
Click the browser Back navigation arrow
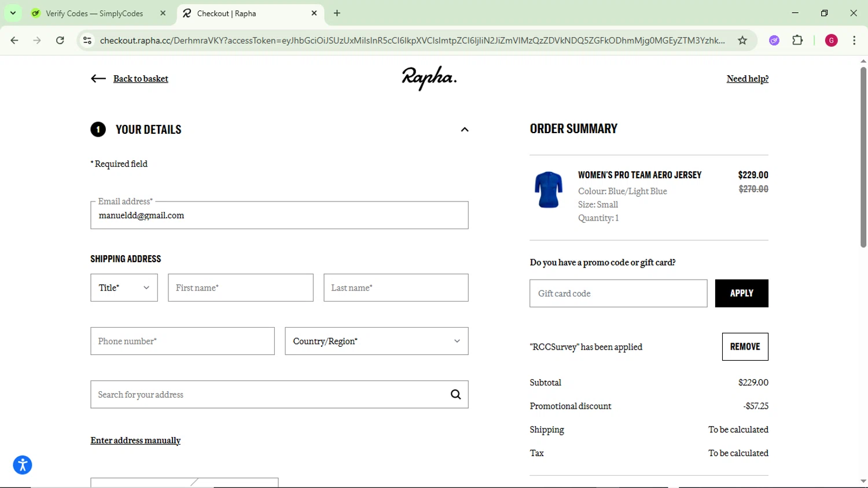point(14,41)
